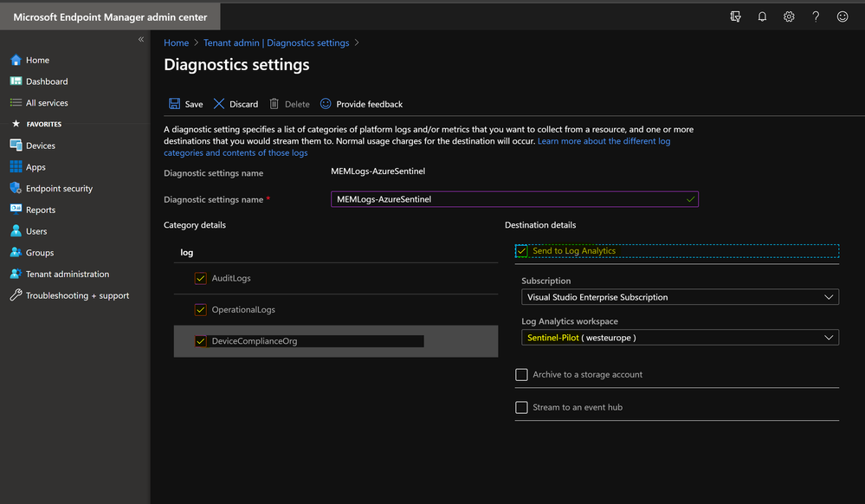Click the Groups icon in sidebar

click(16, 252)
